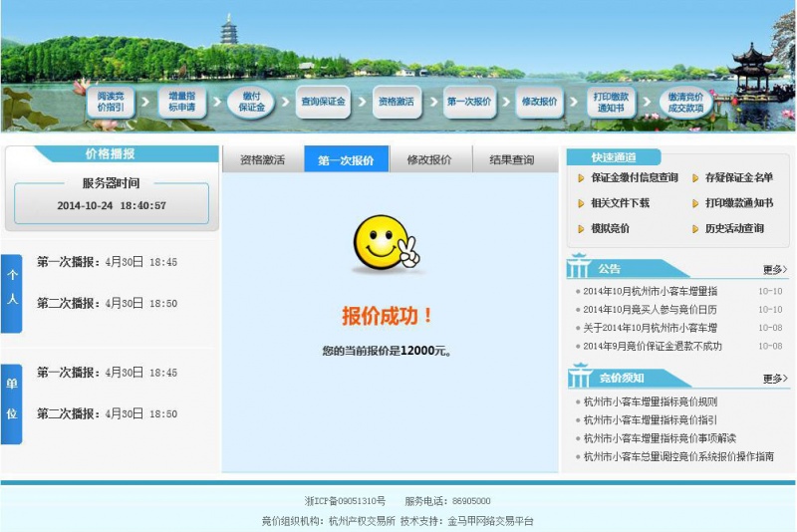Open the 增量指标申请 step
The height and width of the screenshot is (532, 797).
(180, 102)
